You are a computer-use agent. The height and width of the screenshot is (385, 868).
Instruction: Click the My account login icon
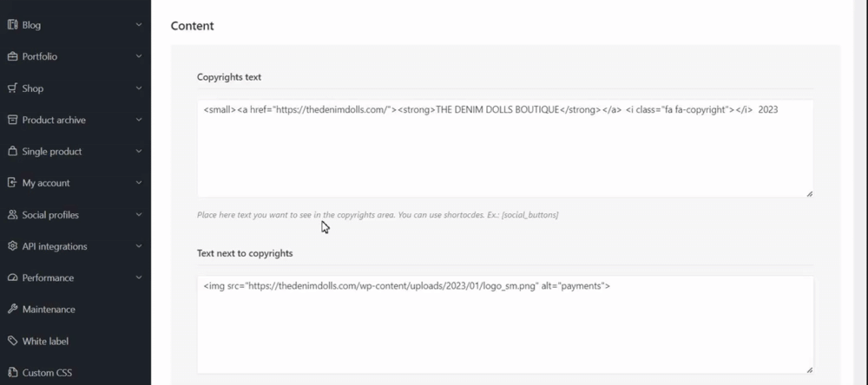(12, 183)
